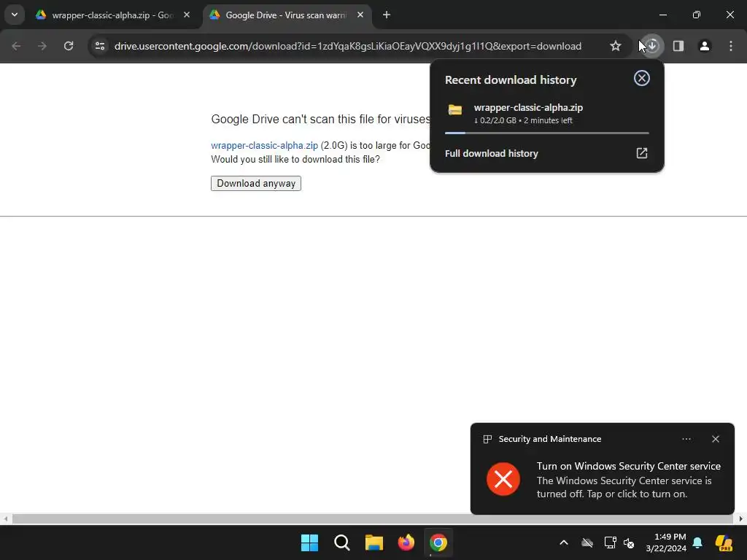The width and height of the screenshot is (747, 560).
Task: Open the external link icon for download history
Action: [642, 153]
